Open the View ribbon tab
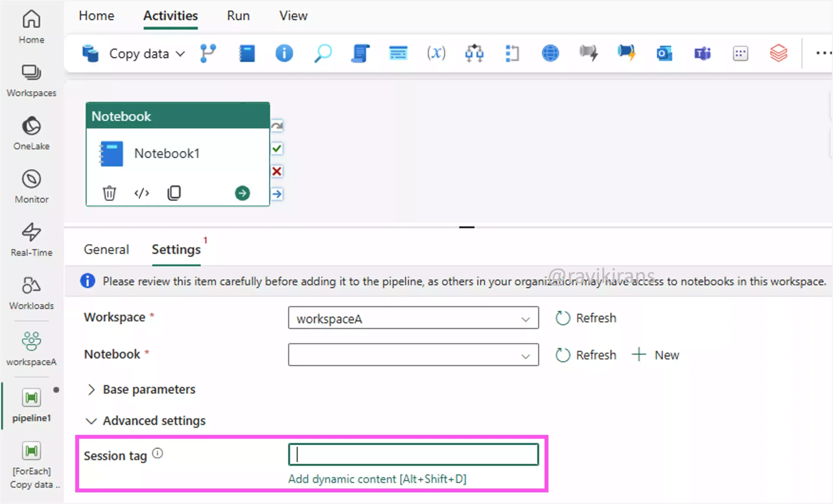833x504 pixels. click(x=293, y=16)
